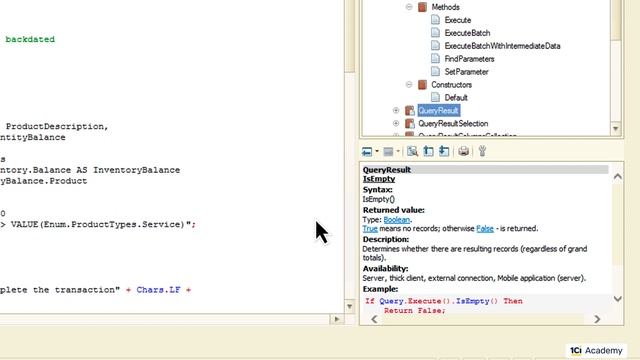Click the FindParameters page icon

pyautogui.click(x=436, y=59)
